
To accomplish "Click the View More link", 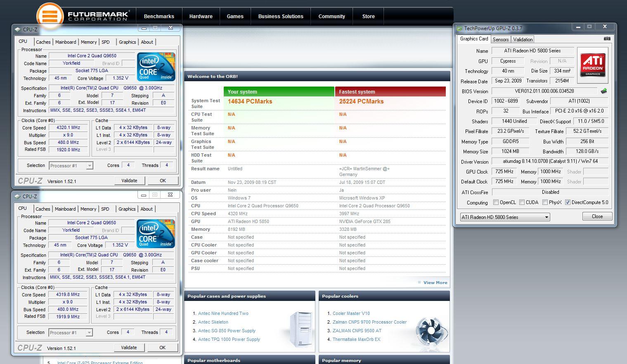I will tap(435, 283).
